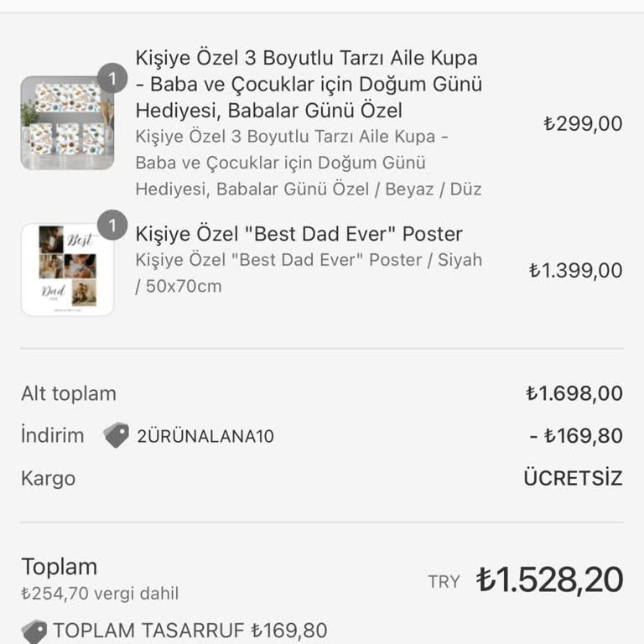Click the discount tag icon beside 2ÜRÜNALANA10

(116, 435)
